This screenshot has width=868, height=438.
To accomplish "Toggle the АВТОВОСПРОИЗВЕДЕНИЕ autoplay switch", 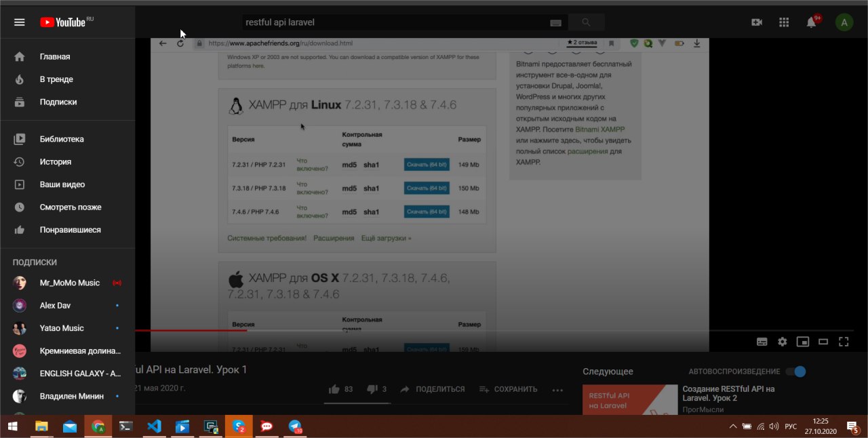I will [795, 372].
